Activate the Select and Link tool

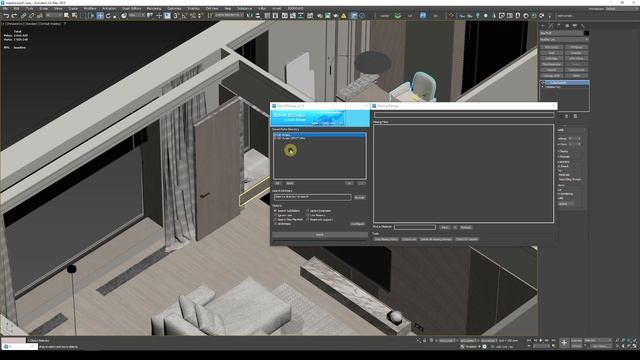click(x=23, y=16)
